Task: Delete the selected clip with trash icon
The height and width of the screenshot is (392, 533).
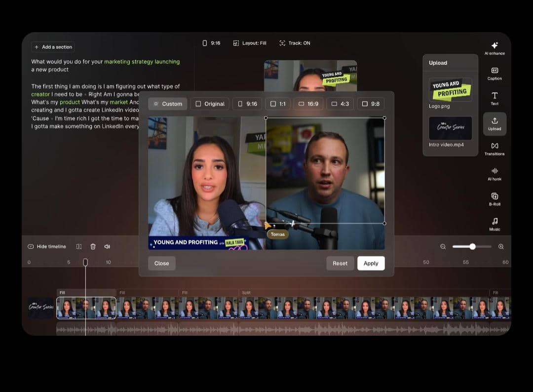Action: (93, 246)
